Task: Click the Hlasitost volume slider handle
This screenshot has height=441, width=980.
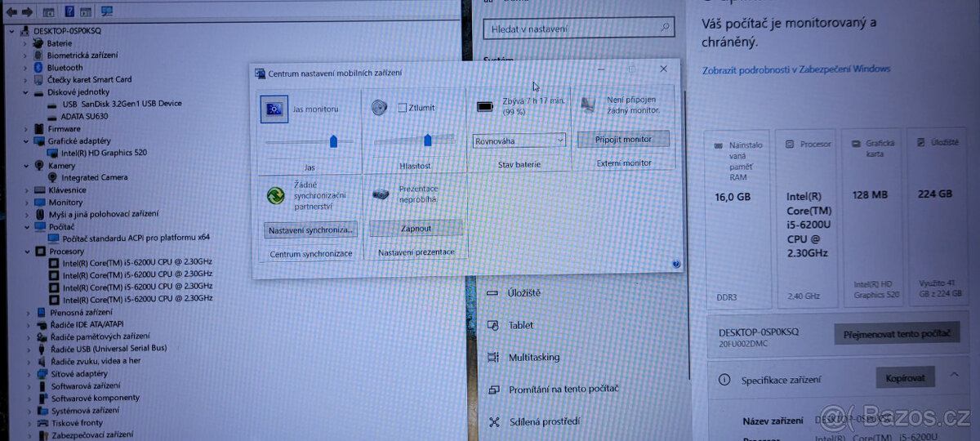Action: tap(427, 140)
